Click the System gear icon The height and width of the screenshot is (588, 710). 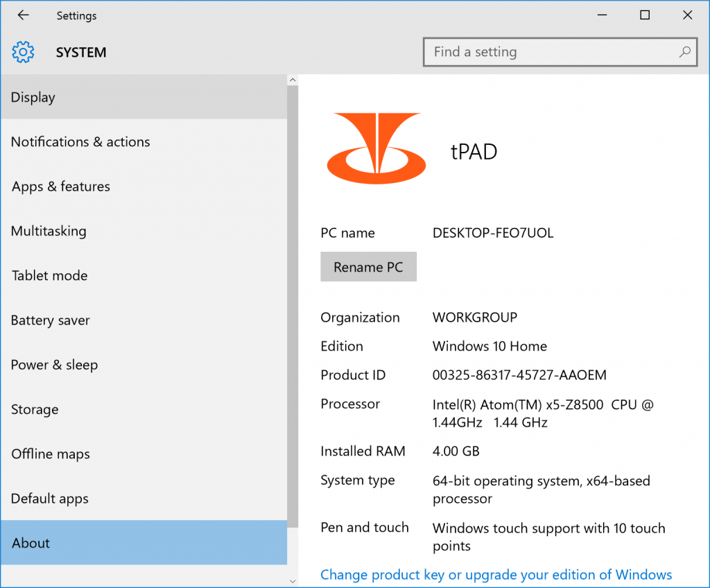pyautogui.click(x=23, y=52)
